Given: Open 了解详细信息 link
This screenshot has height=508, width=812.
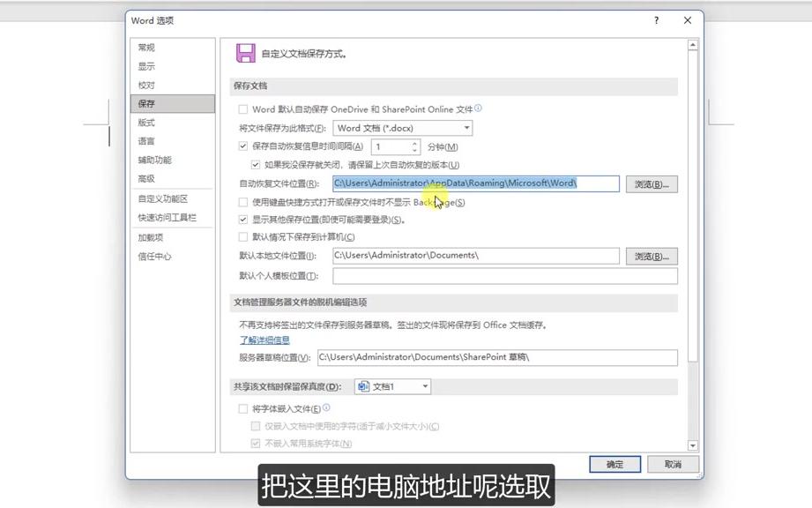Looking at the screenshot, I should pos(264,340).
